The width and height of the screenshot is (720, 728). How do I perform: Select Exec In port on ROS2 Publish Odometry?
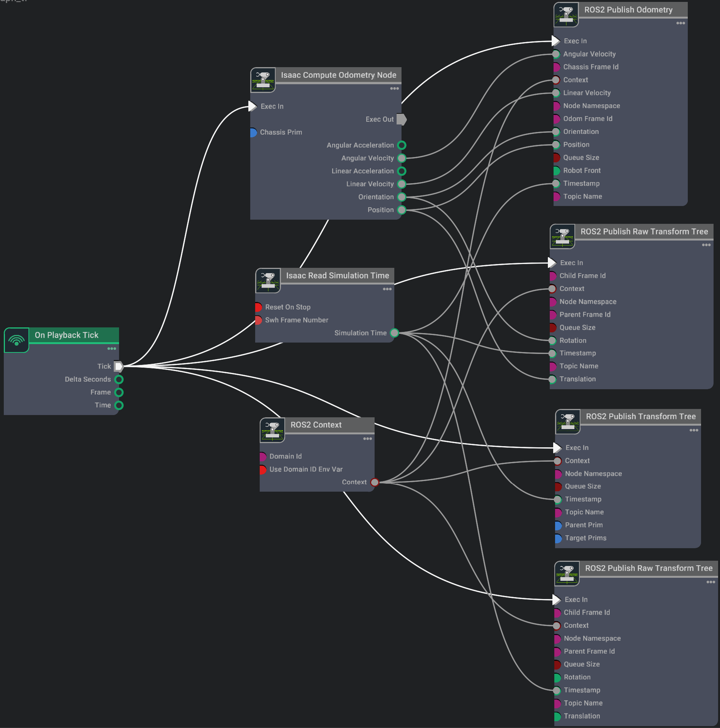[556, 41]
